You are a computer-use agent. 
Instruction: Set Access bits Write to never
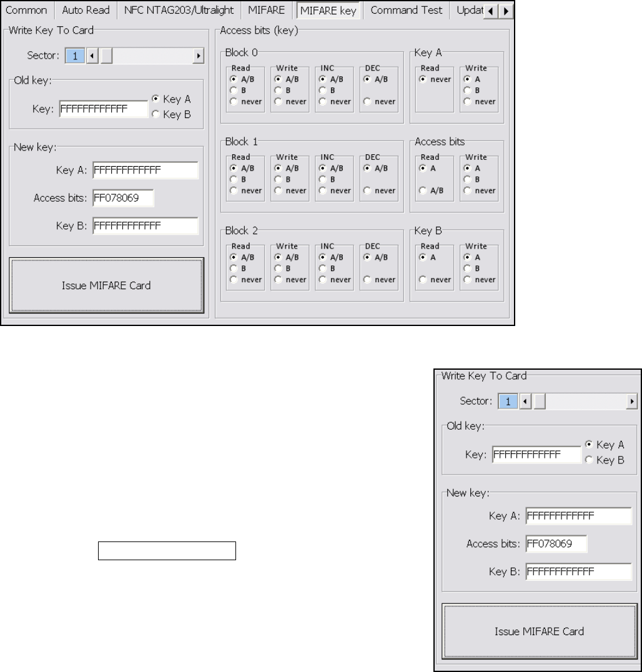click(x=480, y=190)
